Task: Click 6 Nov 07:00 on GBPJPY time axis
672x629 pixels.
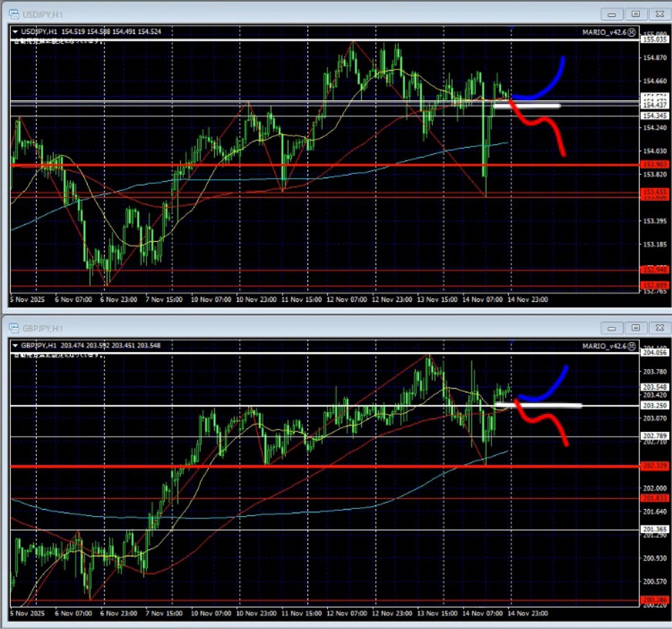Action: (73, 613)
